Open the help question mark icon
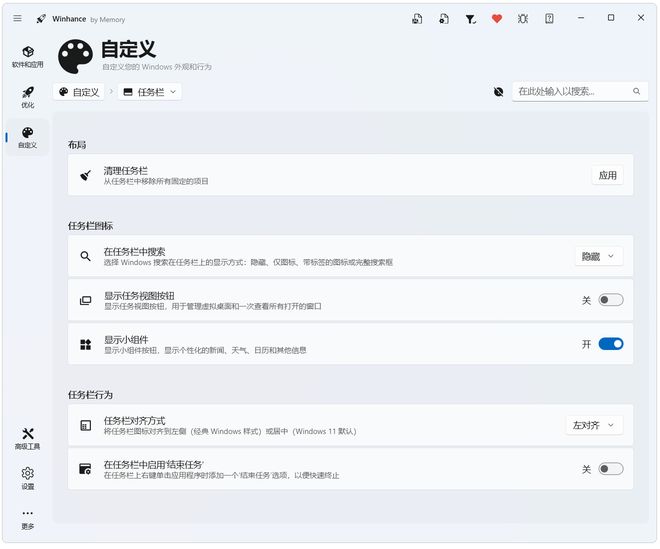 point(549,19)
